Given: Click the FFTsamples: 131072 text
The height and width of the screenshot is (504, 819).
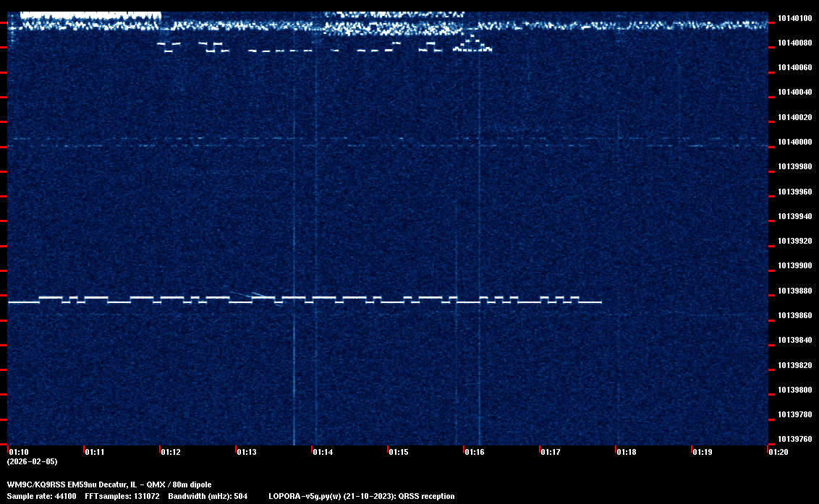Looking at the screenshot, I should pos(122,496).
